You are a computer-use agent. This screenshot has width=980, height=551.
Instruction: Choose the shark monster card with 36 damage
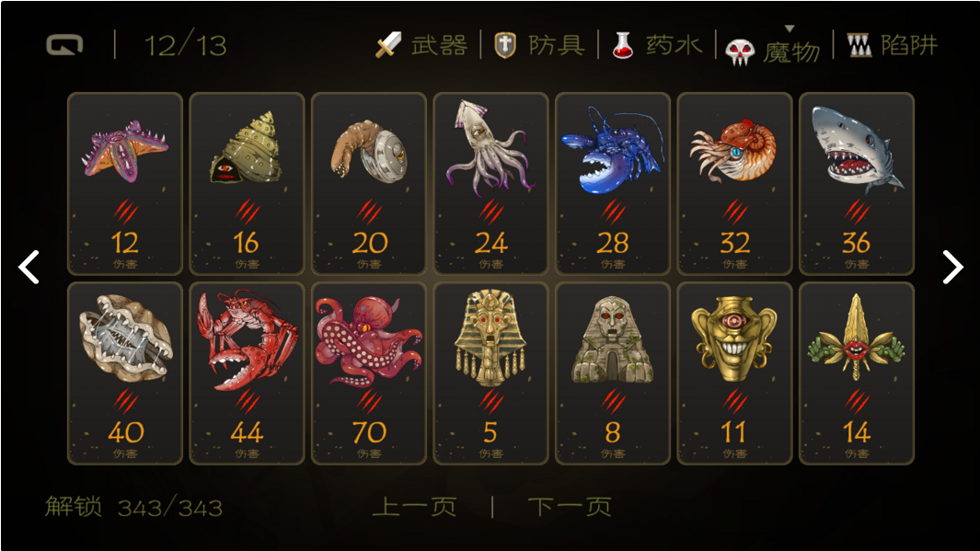coord(857,184)
